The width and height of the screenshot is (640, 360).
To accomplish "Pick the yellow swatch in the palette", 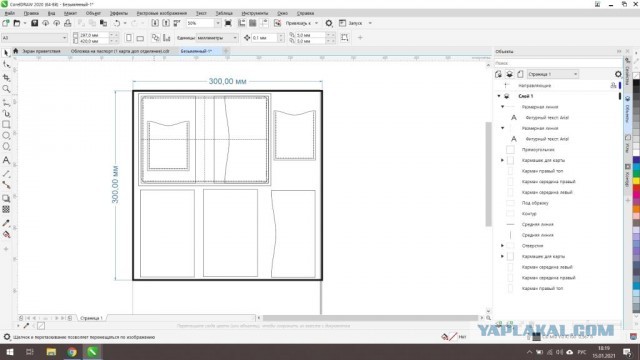I will [x=636, y=180].
